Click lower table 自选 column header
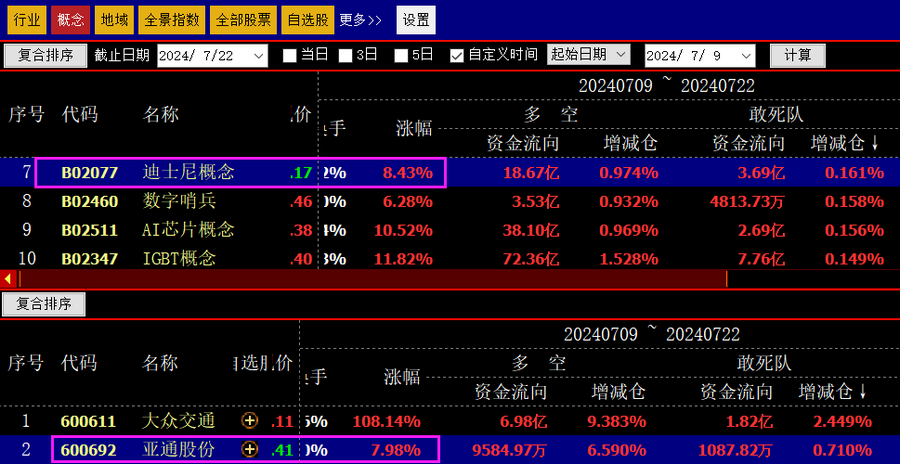 coord(249,363)
